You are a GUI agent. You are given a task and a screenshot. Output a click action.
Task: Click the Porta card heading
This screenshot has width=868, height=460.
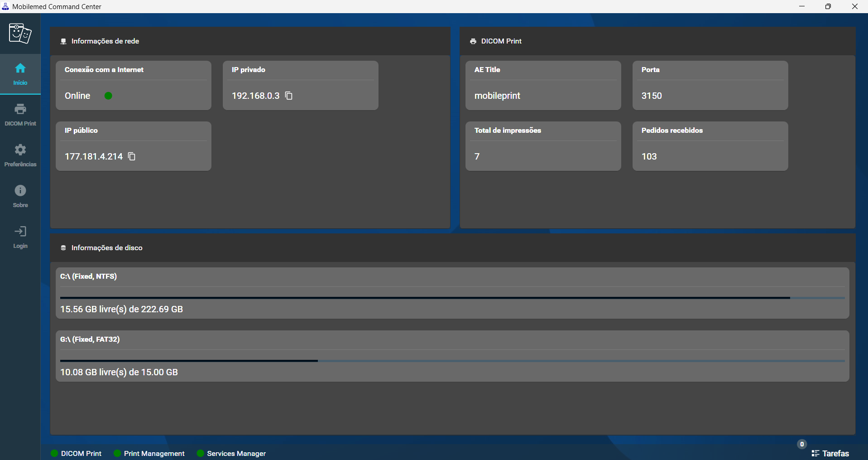pyautogui.click(x=650, y=70)
